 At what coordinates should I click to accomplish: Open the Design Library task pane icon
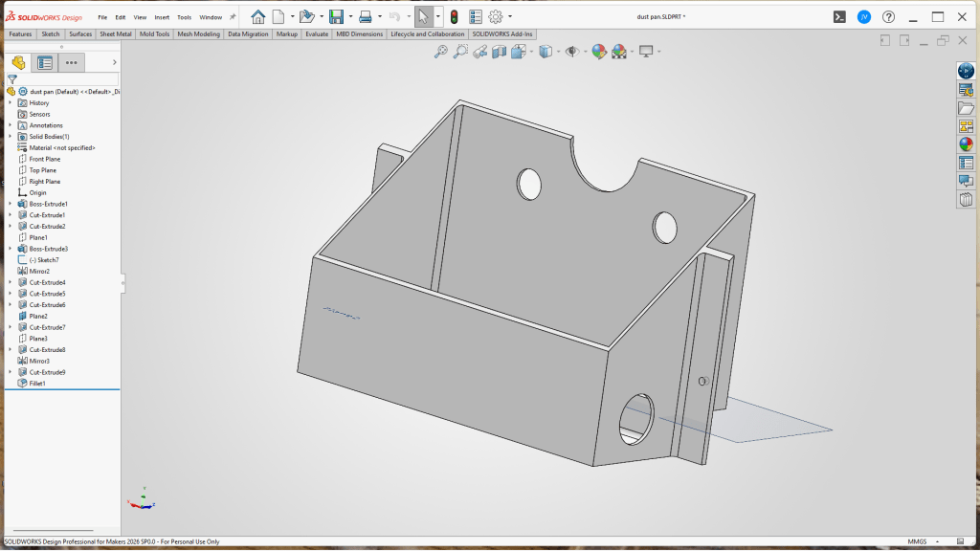[x=966, y=90]
